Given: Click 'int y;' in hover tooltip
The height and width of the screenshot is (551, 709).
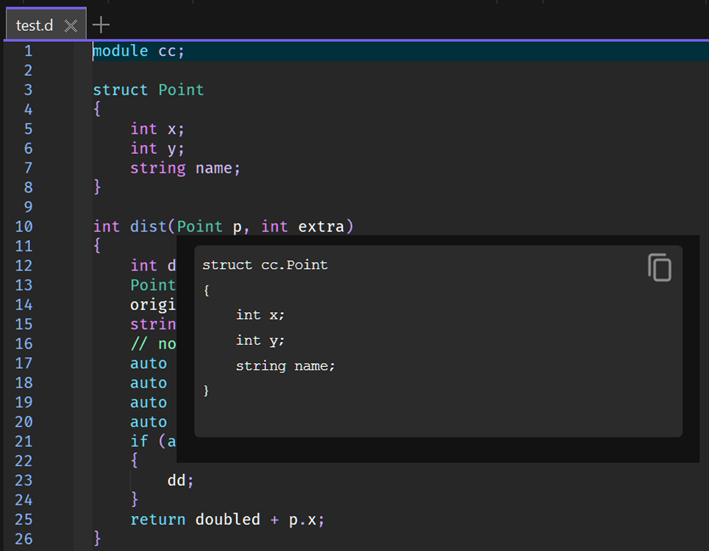Looking at the screenshot, I should click(x=260, y=340).
